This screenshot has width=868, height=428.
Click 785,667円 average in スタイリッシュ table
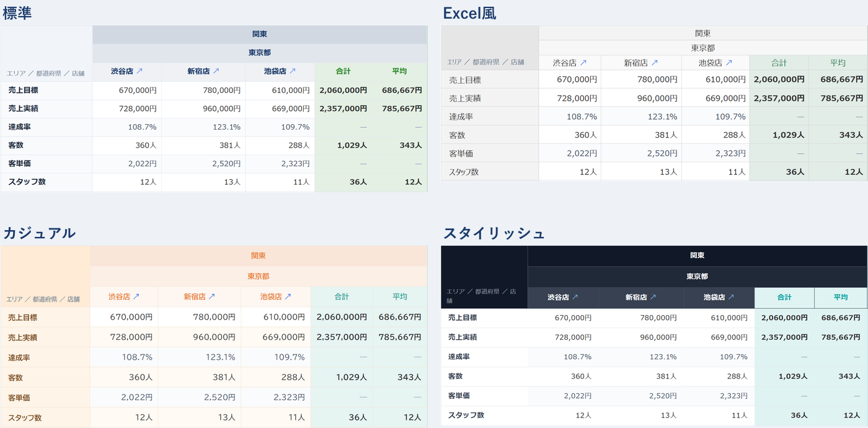pos(841,337)
